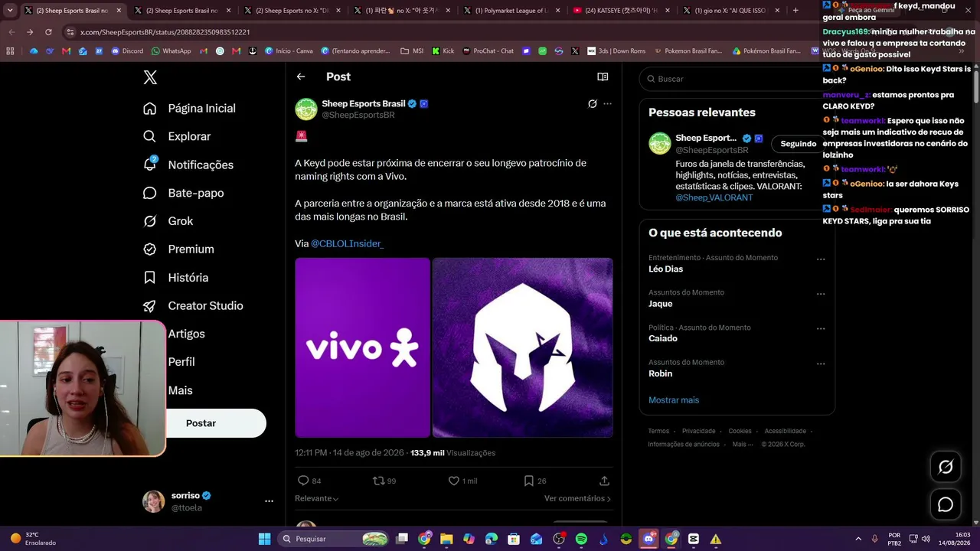
Task: Go back in browser history
Action: [11, 32]
